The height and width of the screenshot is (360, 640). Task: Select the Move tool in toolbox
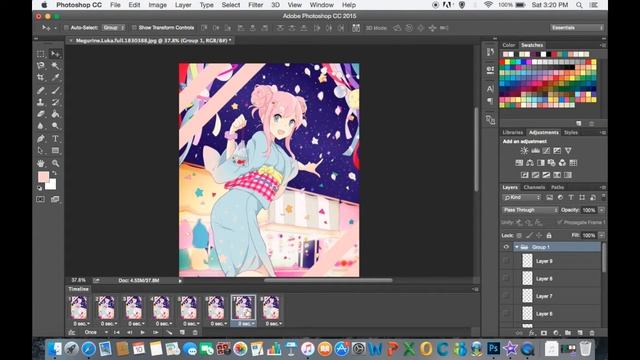(55, 54)
